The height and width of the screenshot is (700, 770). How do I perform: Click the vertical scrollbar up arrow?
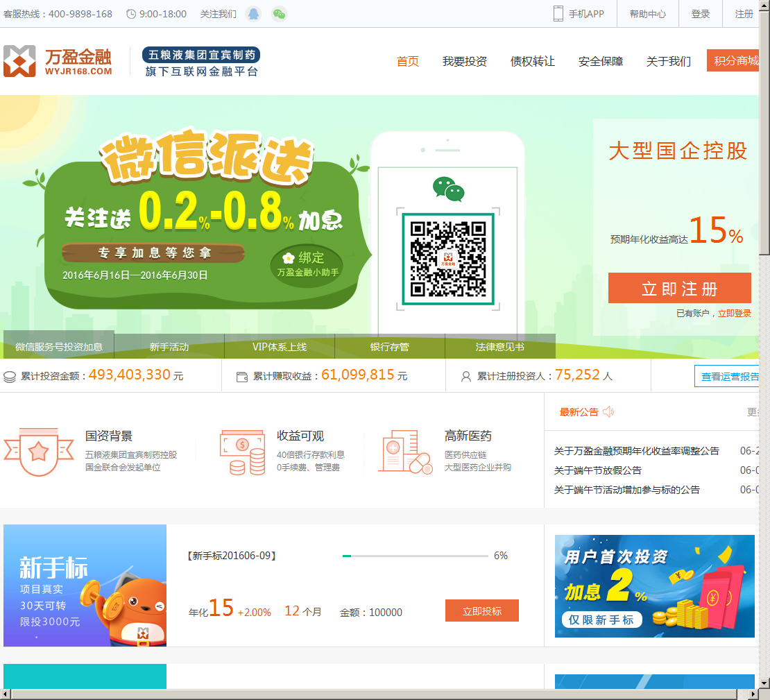click(764, 5)
